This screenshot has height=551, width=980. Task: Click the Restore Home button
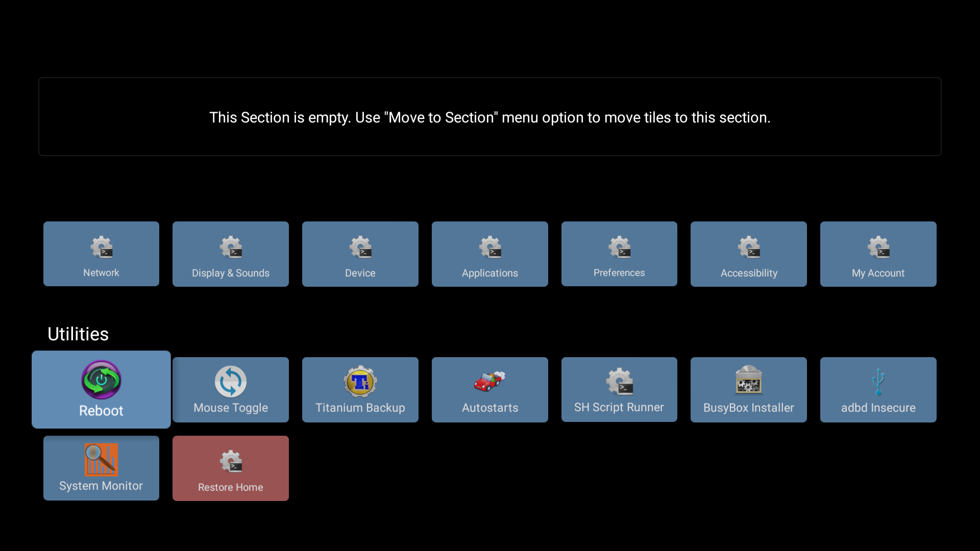click(230, 468)
